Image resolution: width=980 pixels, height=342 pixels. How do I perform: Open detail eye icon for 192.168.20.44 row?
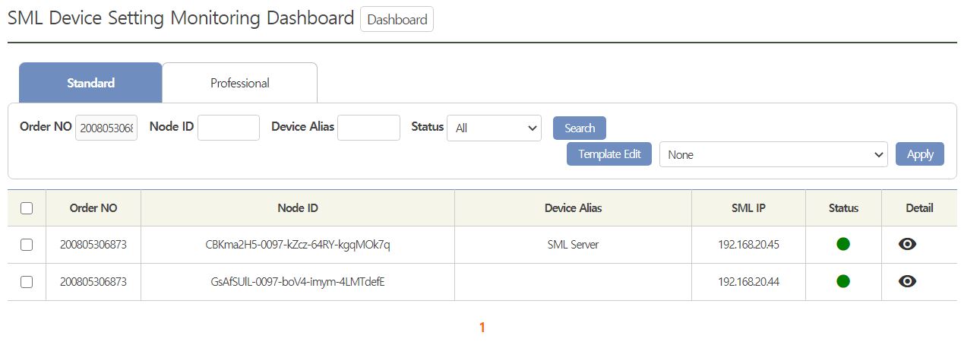pos(907,281)
